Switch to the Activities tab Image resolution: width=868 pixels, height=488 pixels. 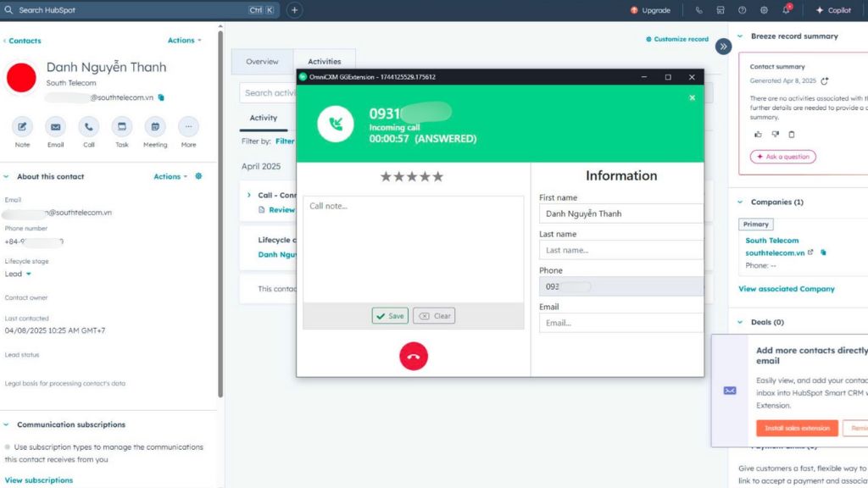[x=325, y=61]
